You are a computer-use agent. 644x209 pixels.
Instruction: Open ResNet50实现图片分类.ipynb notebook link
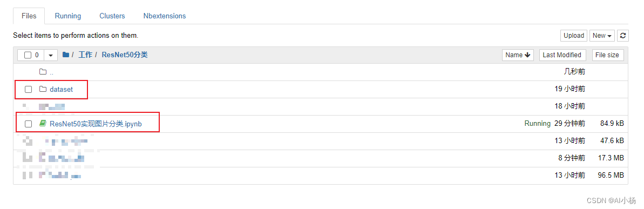[x=96, y=124]
